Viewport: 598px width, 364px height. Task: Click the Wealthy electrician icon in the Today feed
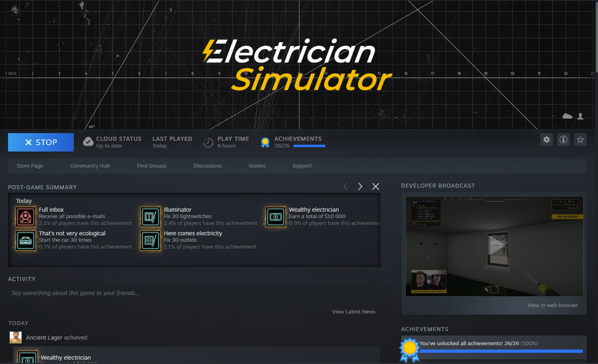(28, 358)
